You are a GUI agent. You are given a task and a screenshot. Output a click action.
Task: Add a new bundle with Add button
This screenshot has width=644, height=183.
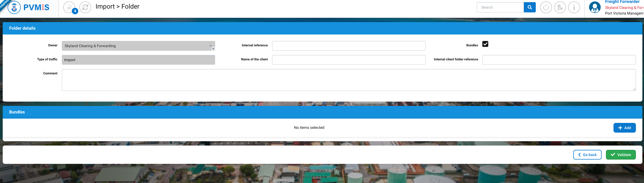(x=624, y=128)
